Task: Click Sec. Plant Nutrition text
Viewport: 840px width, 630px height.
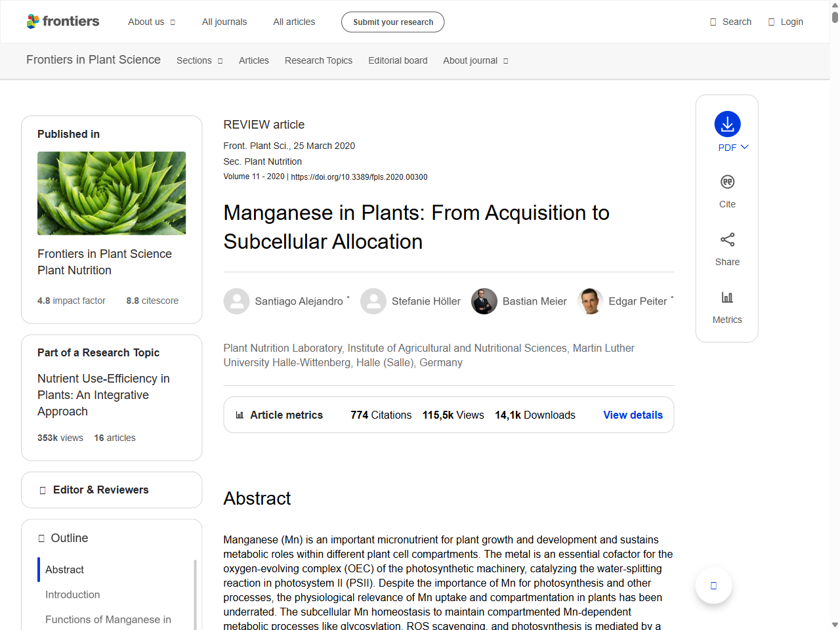Action: [x=262, y=161]
